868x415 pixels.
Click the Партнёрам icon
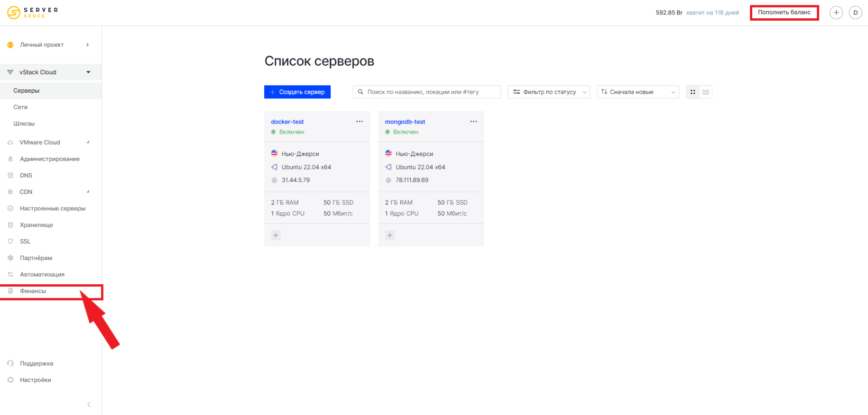(x=10, y=258)
